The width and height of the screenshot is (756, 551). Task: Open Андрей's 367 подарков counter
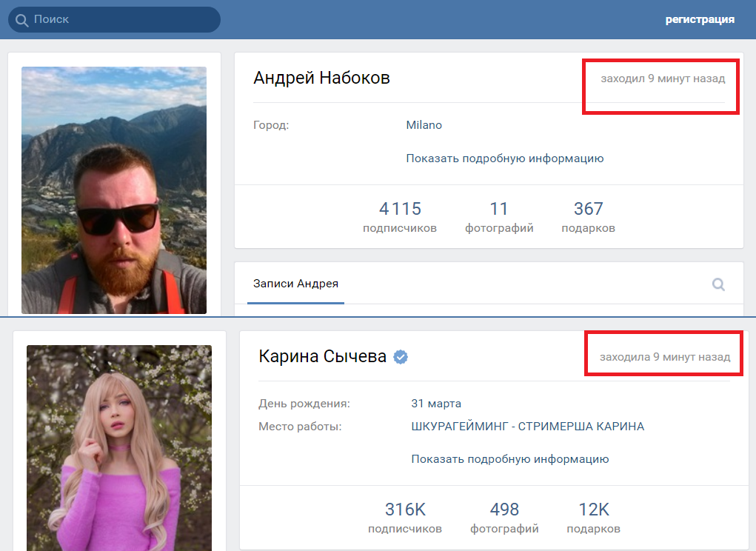pos(588,217)
